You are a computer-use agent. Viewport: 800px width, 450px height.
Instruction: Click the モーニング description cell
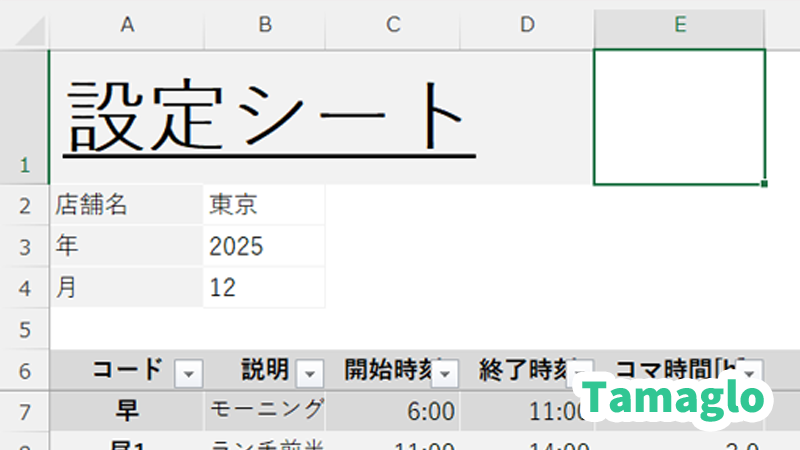point(265,410)
